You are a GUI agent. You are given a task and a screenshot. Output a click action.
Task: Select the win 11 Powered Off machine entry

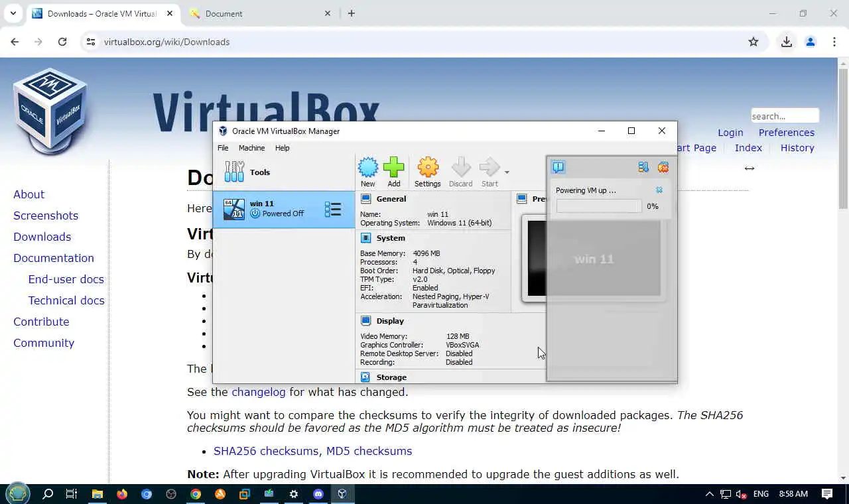(x=284, y=209)
